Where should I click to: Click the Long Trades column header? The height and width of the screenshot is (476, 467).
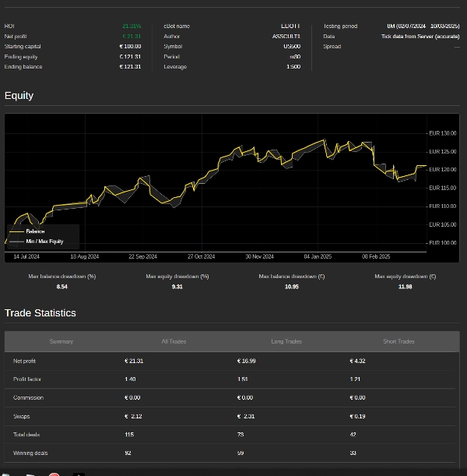click(286, 341)
